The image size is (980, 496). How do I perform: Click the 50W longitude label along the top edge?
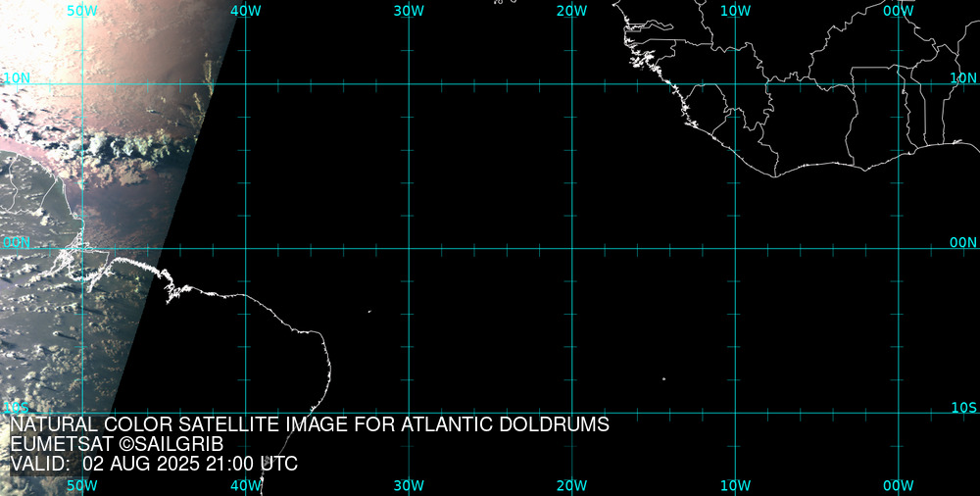coord(82,11)
